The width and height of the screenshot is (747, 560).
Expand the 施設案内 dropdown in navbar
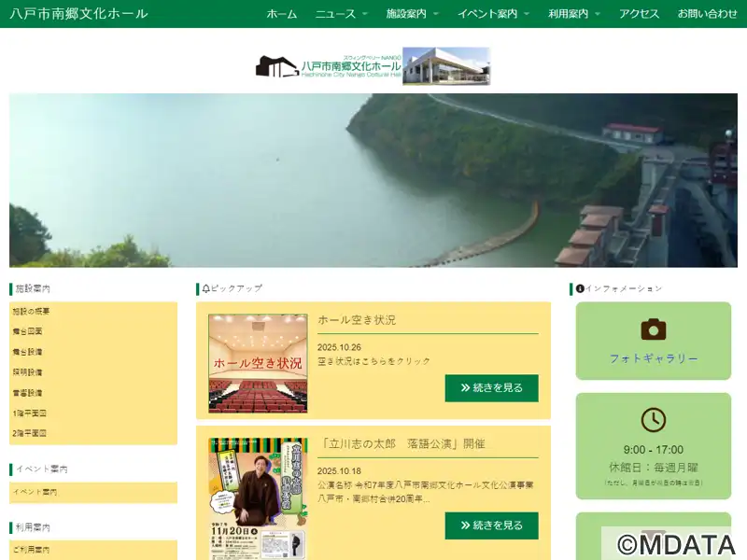click(x=412, y=14)
